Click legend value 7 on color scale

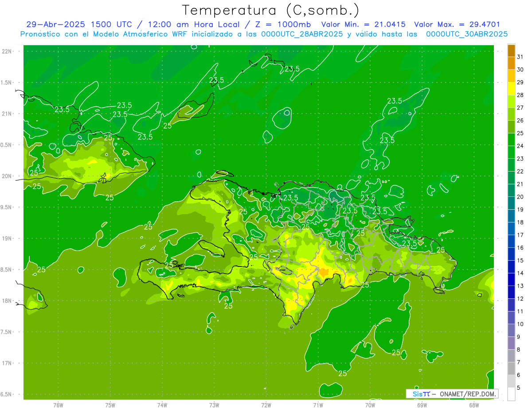(x=519, y=362)
